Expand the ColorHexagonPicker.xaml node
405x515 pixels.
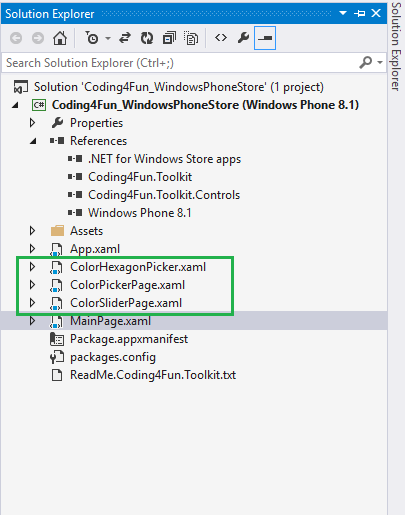pos(32,267)
